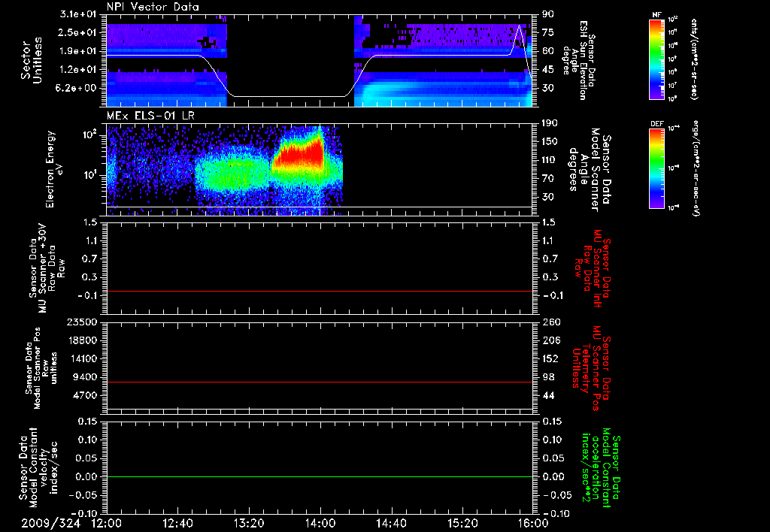Image resolution: width=770 pixels, height=532 pixels.
Task: Click the 14:00 time axis label
Action: [x=320, y=523]
